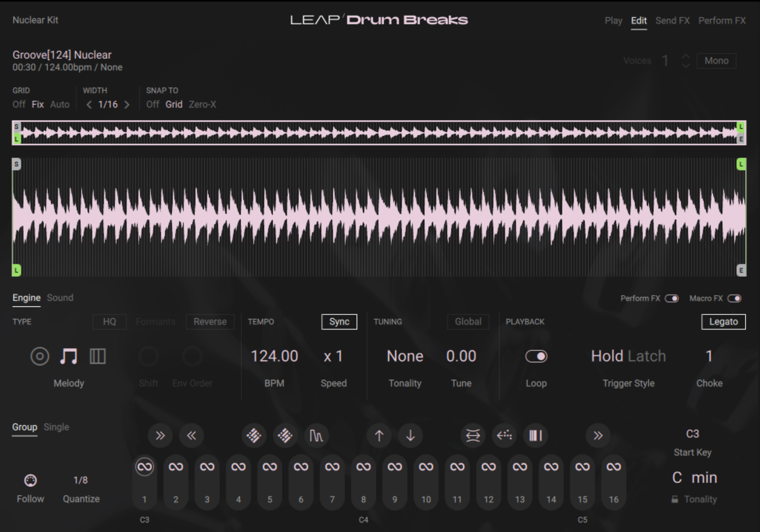Click the pitch-up arrow icon
Image resolution: width=760 pixels, height=532 pixels.
[x=379, y=435]
